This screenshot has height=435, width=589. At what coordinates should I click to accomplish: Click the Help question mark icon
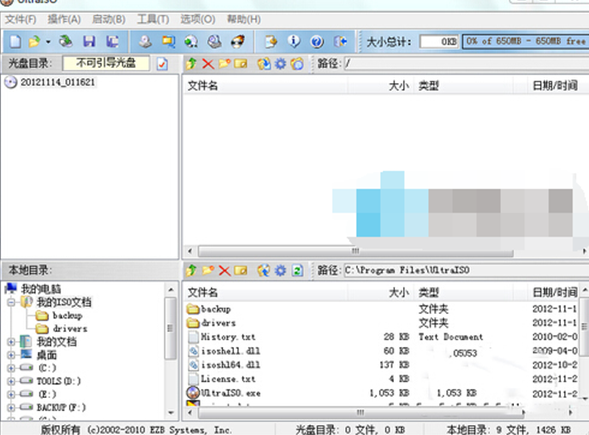click(x=317, y=41)
